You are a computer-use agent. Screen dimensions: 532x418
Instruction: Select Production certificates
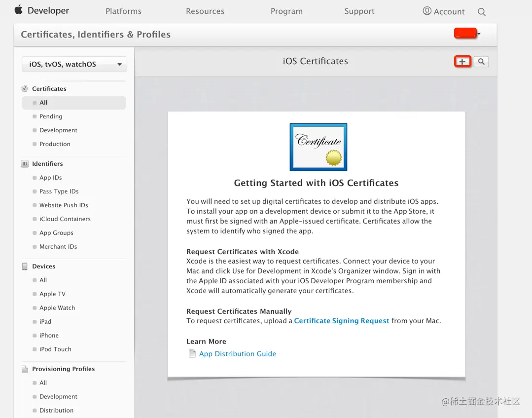55,144
